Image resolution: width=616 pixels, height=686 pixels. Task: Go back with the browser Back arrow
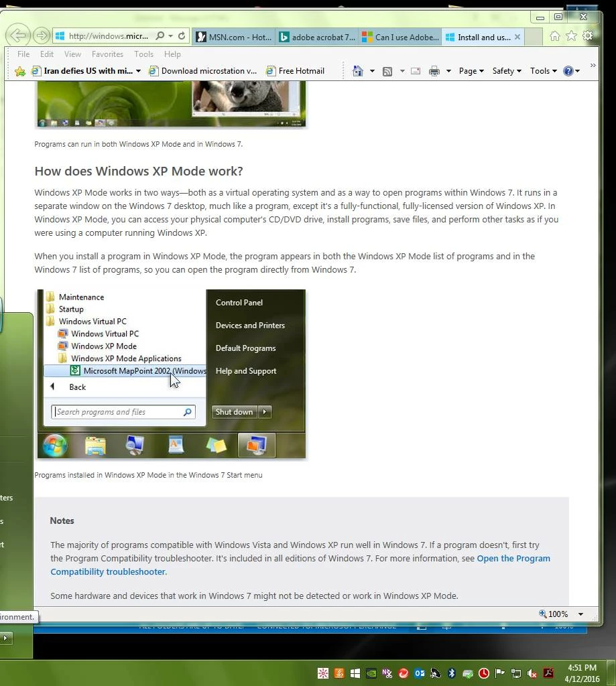coord(19,36)
